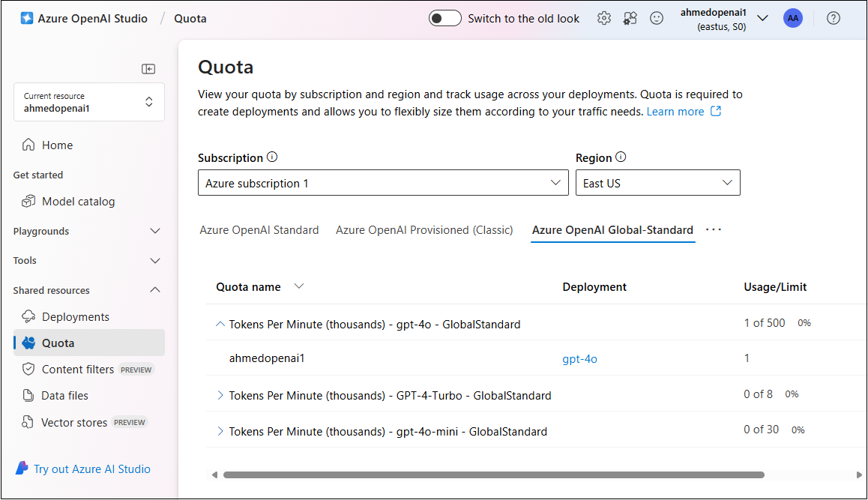Select Azure OpenAI Provisioned (Classic) tab

tap(424, 230)
